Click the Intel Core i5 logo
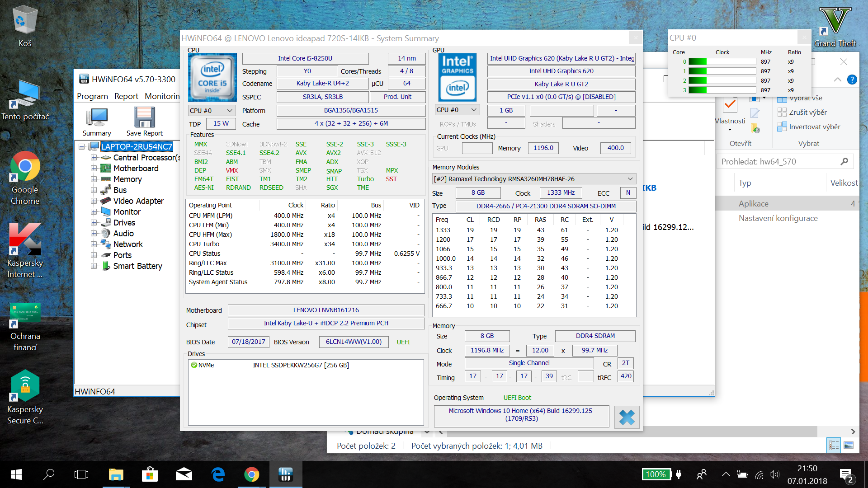The width and height of the screenshot is (868, 488). click(212, 77)
